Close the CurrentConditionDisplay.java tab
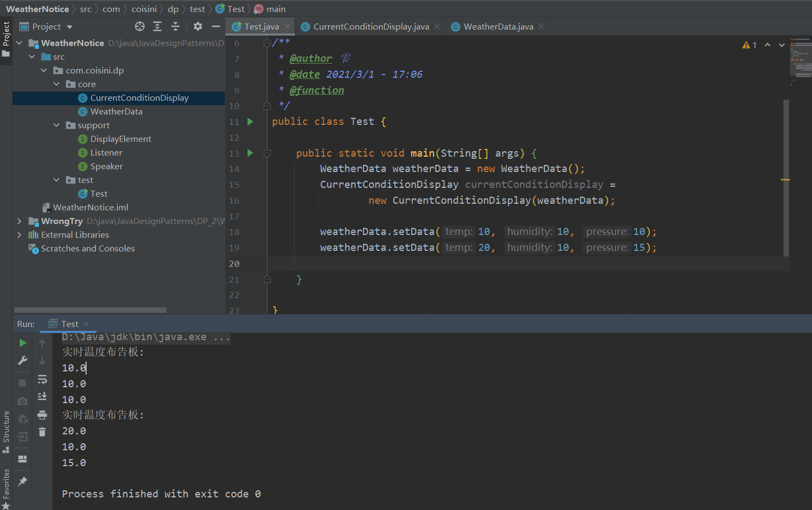The width and height of the screenshot is (812, 510). (x=437, y=26)
